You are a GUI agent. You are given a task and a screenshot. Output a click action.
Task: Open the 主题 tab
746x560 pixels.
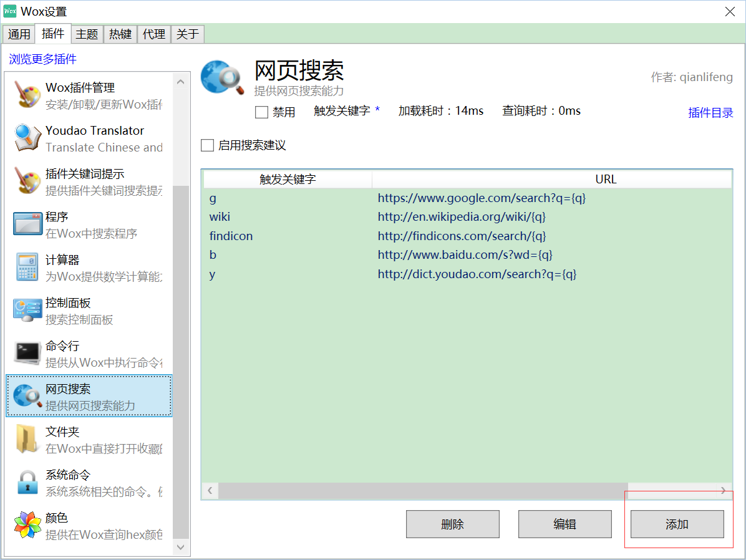pyautogui.click(x=87, y=34)
